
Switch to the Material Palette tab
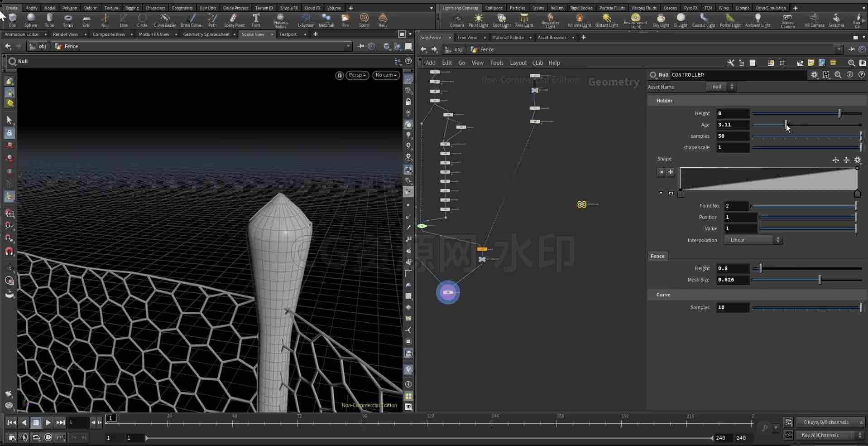(x=508, y=38)
